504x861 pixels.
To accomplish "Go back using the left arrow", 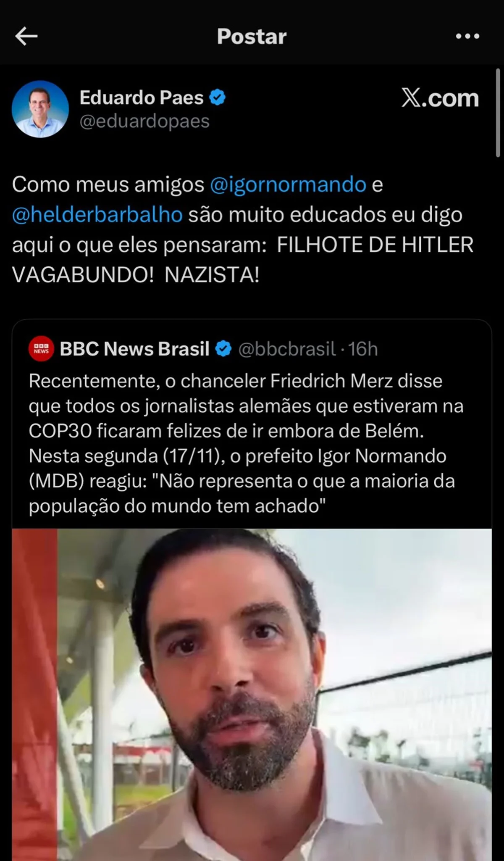I will coord(26,36).
